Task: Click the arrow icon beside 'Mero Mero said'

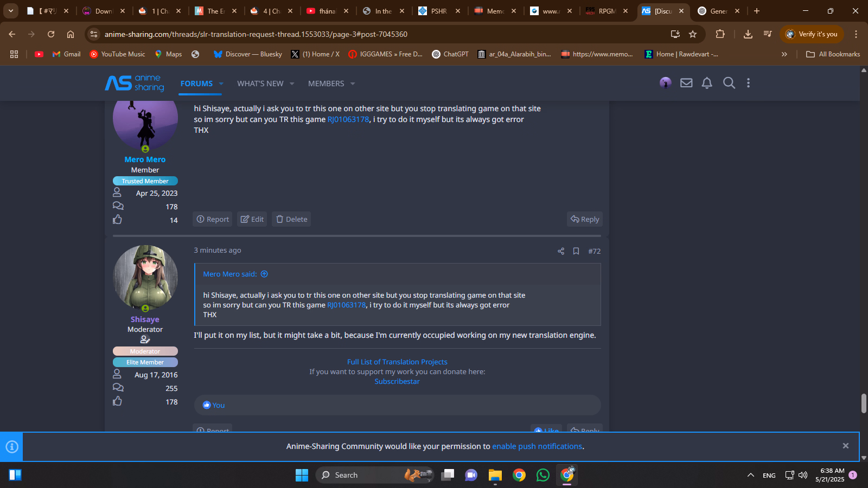Action: [x=264, y=274]
